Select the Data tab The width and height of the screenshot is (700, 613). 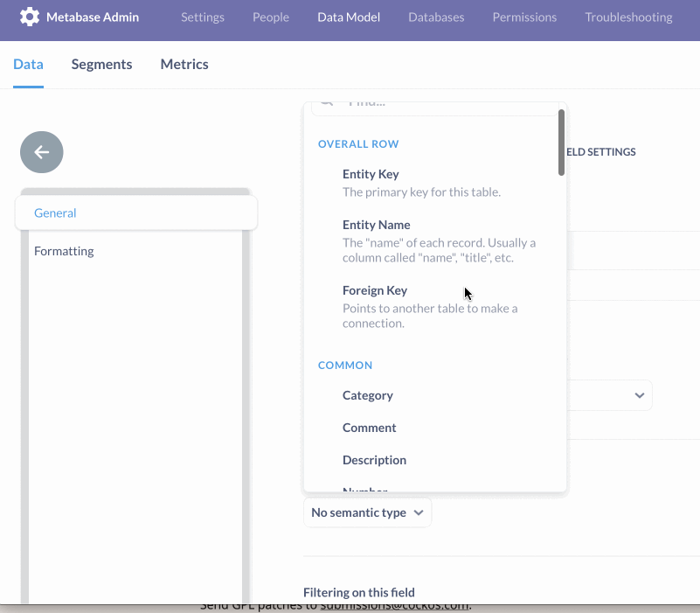click(x=28, y=64)
